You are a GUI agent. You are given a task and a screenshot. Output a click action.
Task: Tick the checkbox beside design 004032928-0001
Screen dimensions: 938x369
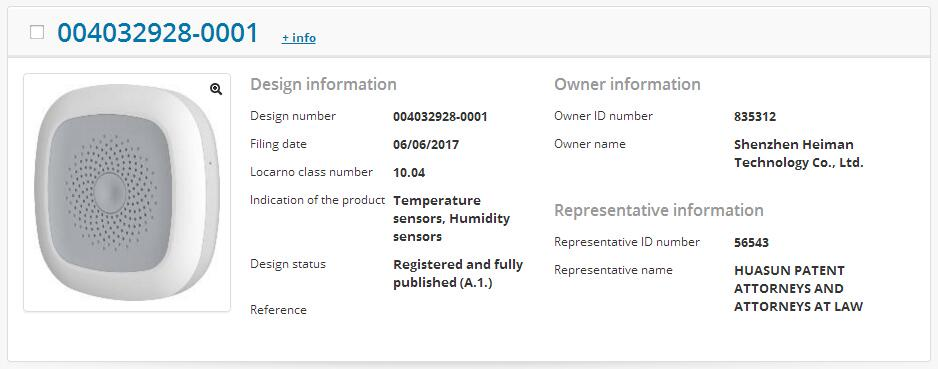37,32
